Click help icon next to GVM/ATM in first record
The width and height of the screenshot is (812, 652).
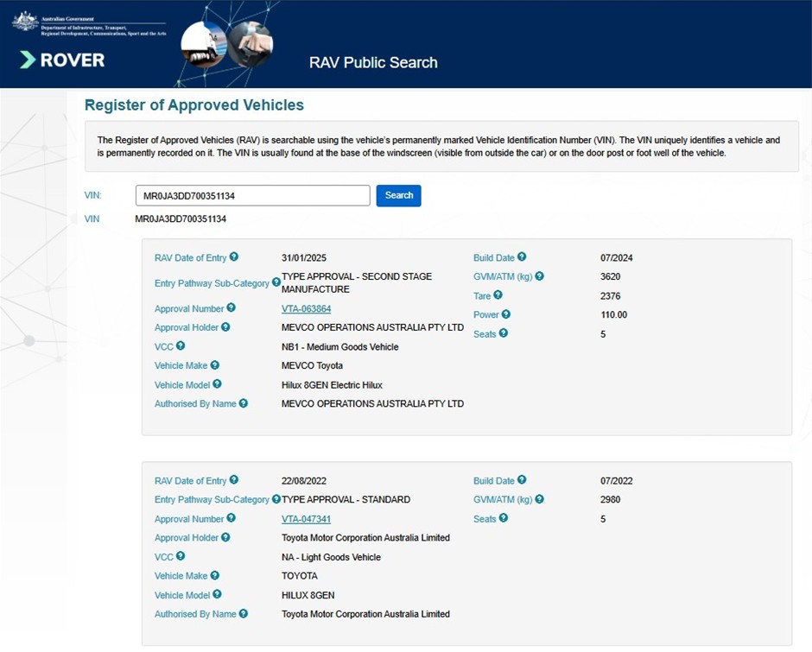[540, 276]
